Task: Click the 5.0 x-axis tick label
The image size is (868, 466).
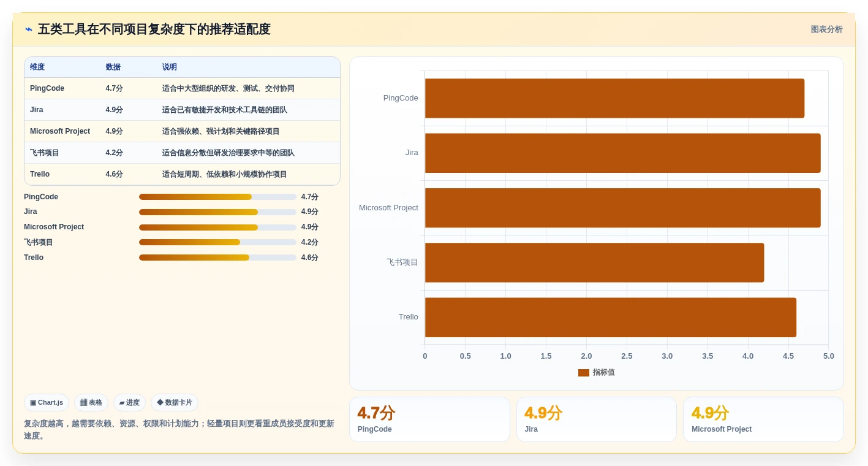Action: pyautogui.click(x=829, y=356)
